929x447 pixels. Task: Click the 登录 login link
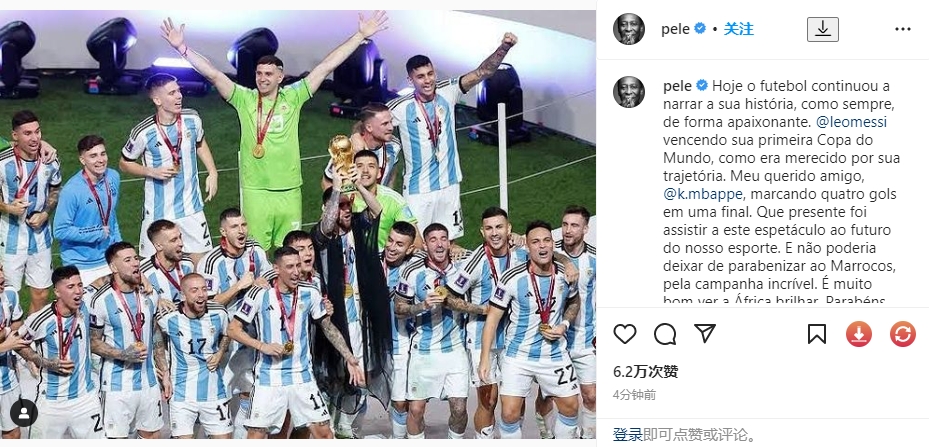point(628,436)
